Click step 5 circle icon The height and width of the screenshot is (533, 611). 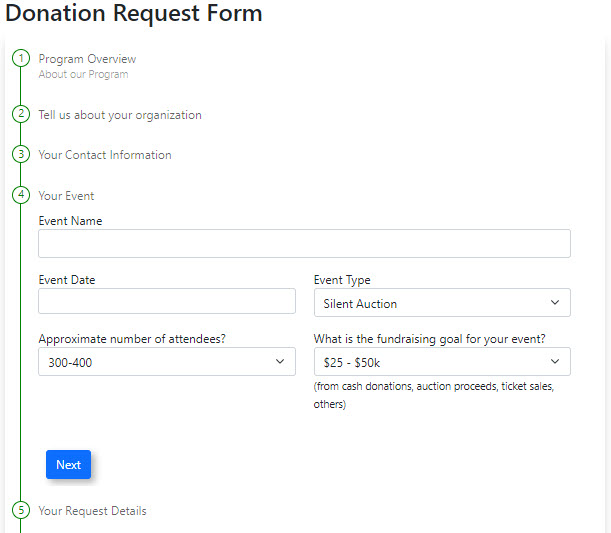21,511
